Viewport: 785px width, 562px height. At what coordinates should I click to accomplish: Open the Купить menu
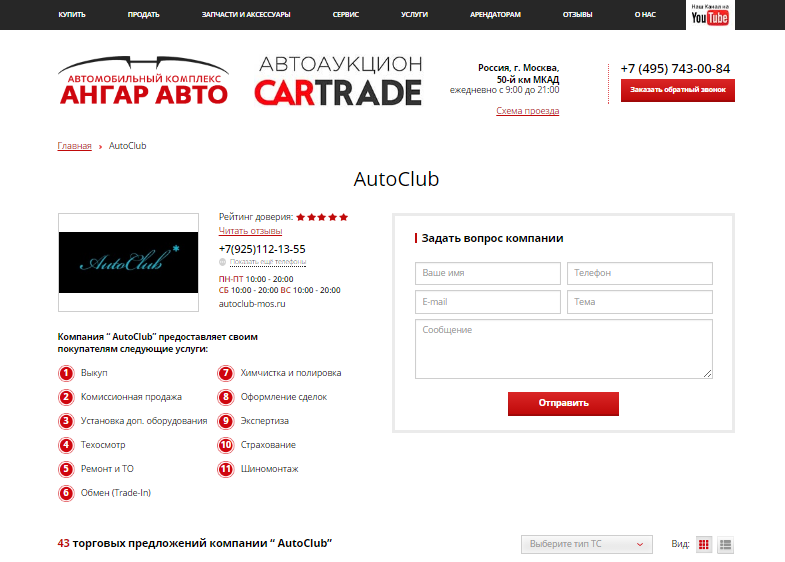[72, 15]
